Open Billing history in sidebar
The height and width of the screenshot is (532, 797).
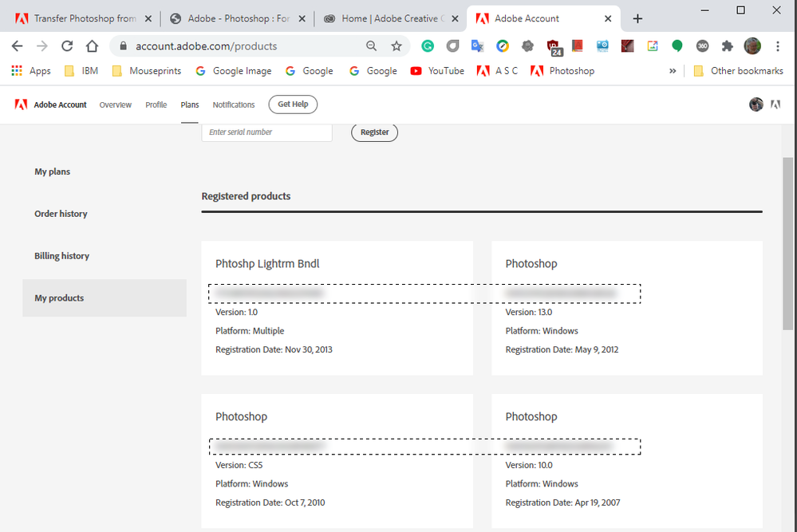coord(62,256)
